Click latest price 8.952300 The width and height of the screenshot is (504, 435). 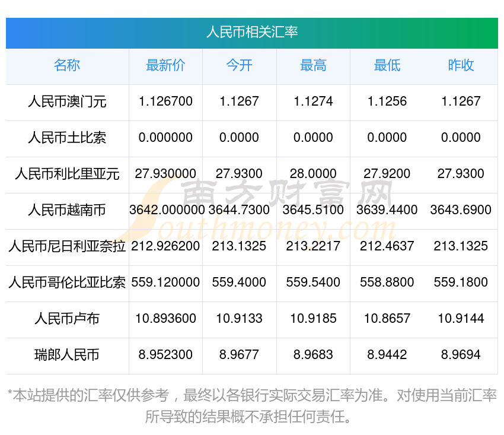point(165,354)
